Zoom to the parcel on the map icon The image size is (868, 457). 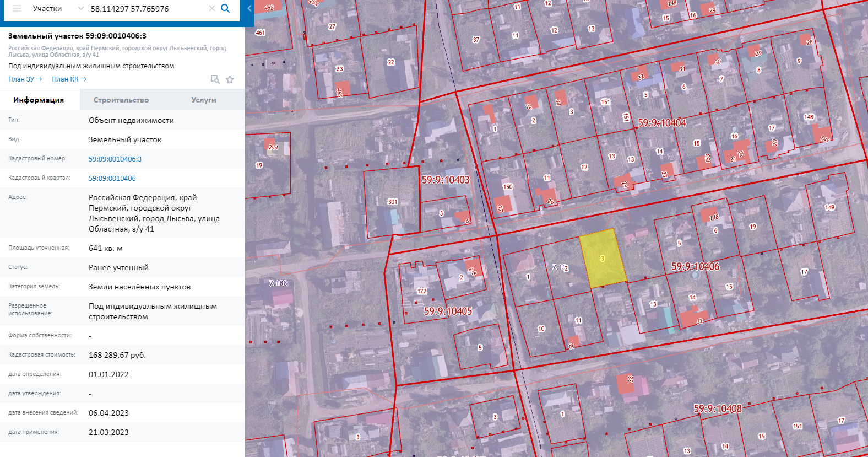tap(215, 79)
